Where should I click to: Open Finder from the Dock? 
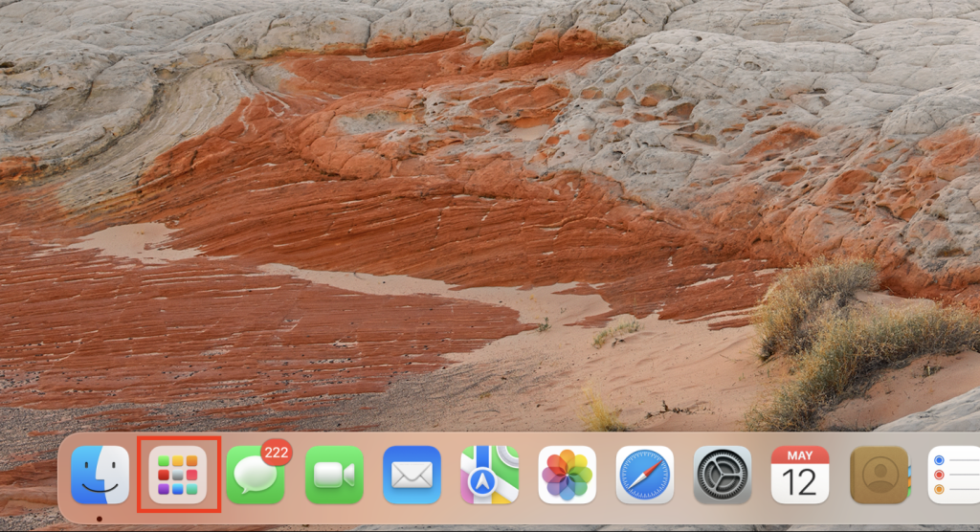100,475
